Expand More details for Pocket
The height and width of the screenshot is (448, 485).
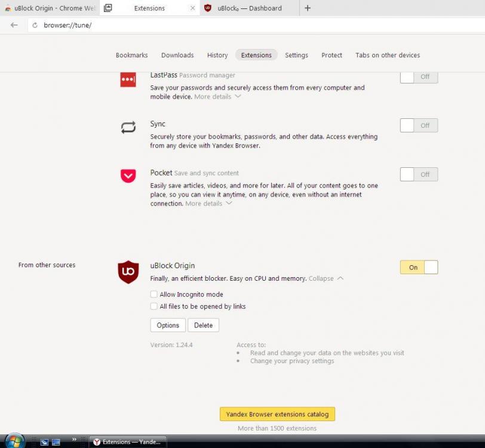click(x=208, y=204)
